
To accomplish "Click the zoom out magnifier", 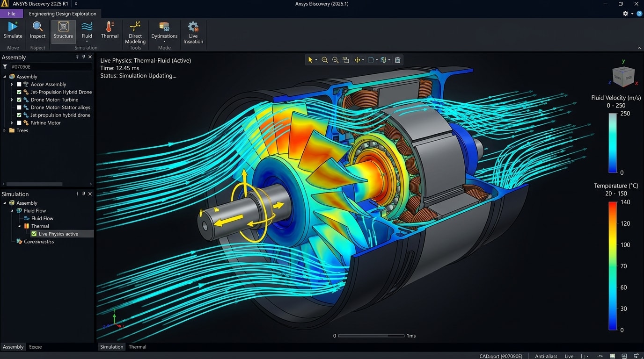I will (x=335, y=60).
